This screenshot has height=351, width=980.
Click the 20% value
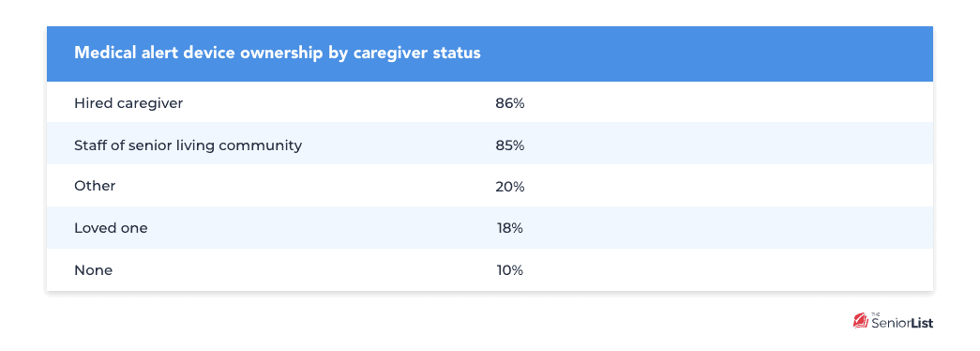pos(510,187)
